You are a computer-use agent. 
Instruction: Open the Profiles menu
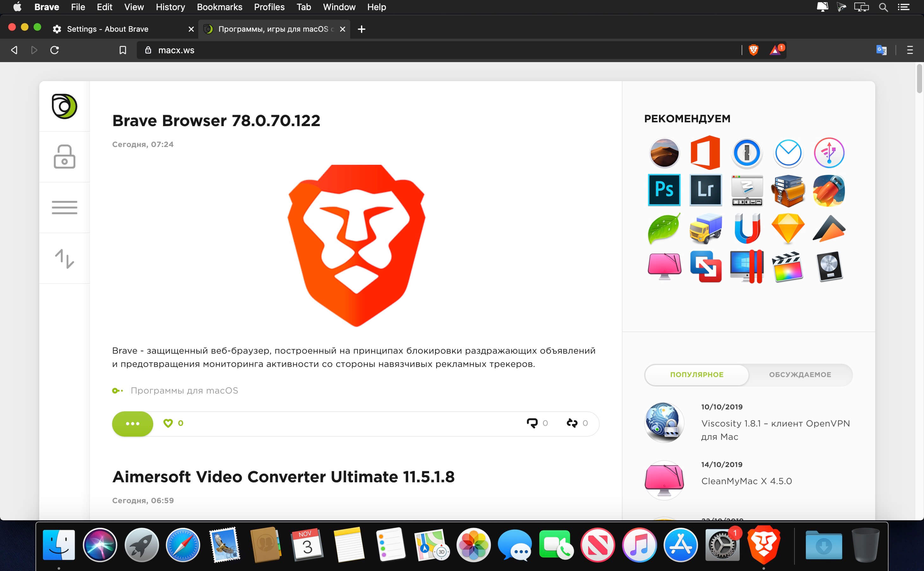[269, 7]
